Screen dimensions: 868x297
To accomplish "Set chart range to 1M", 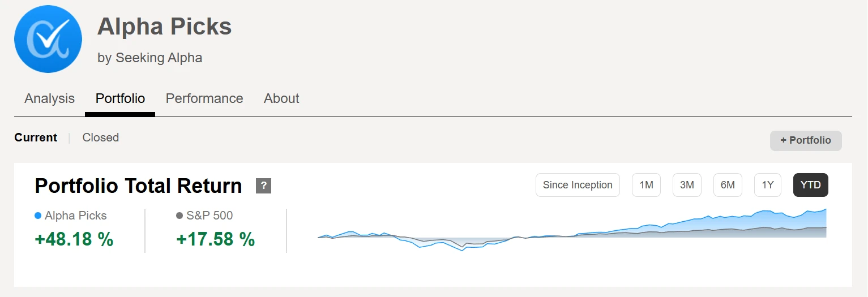I will coord(646,185).
